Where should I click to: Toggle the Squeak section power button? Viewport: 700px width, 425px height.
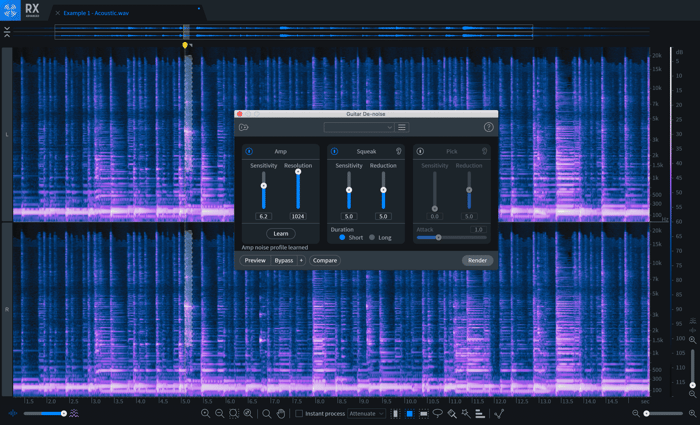point(334,151)
